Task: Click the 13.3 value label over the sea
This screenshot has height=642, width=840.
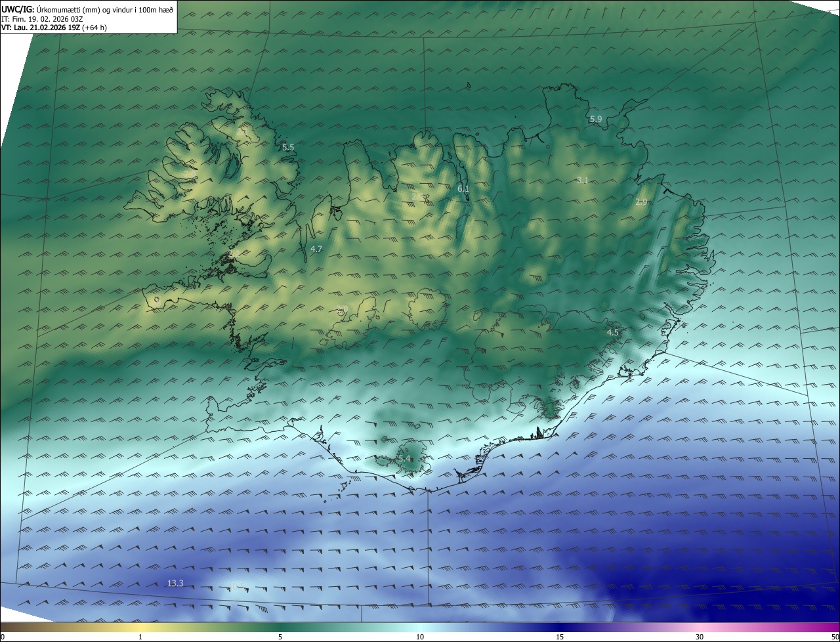Action: [175, 583]
